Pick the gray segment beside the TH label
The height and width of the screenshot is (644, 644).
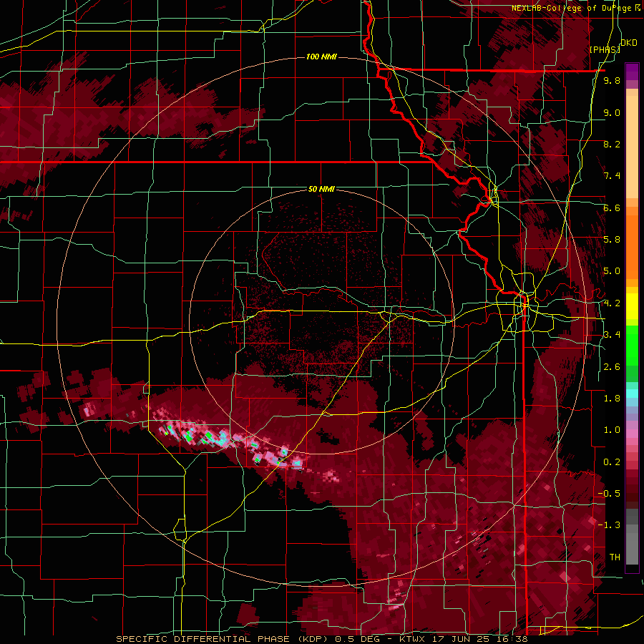(x=632, y=550)
